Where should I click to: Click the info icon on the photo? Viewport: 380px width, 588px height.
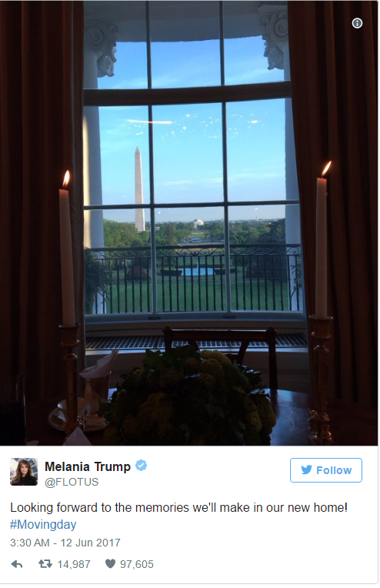[x=357, y=23]
